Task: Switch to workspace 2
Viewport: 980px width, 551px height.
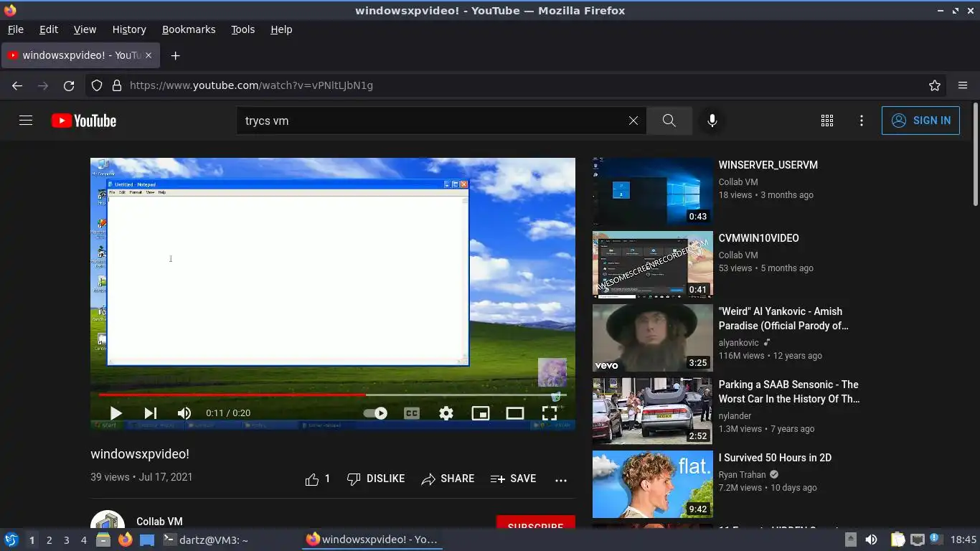Action: (x=49, y=540)
